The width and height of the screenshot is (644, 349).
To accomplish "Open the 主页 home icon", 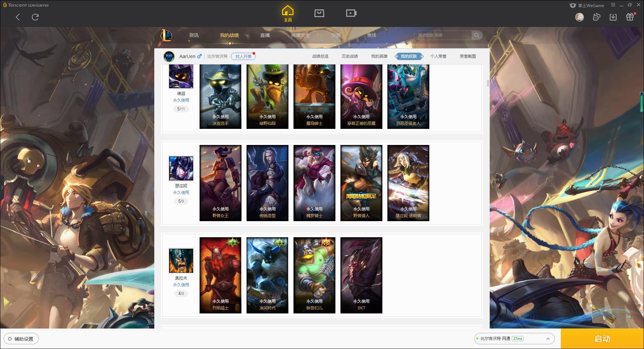I will 288,14.
